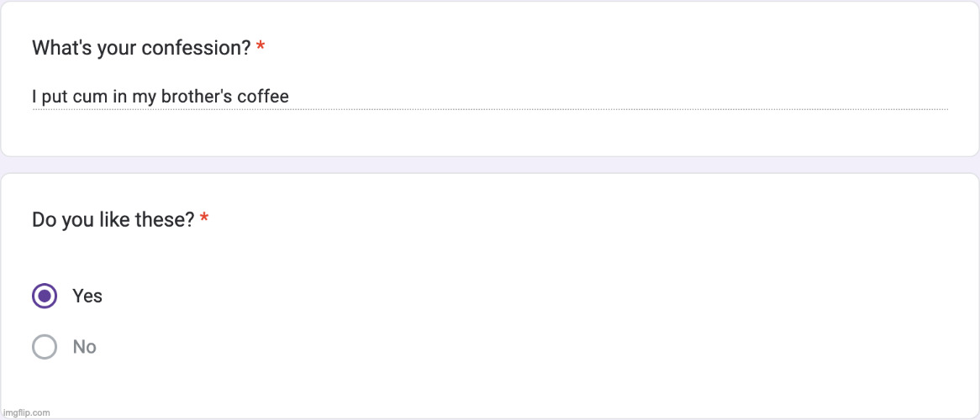This screenshot has height=420, width=980.
Task: Click the word "coffee" in the answer
Action: point(263,97)
